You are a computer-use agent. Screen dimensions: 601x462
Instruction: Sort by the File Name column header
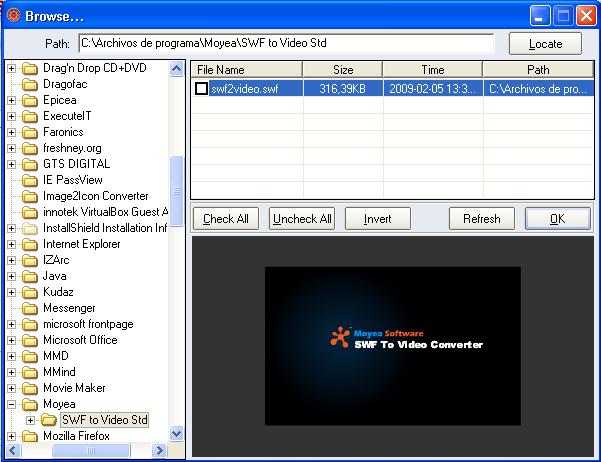(247, 70)
